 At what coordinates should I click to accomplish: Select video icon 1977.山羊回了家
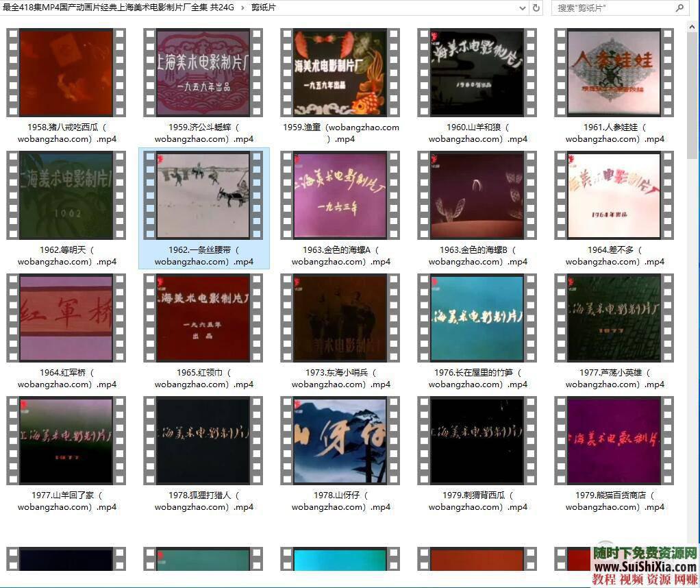click(66, 441)
